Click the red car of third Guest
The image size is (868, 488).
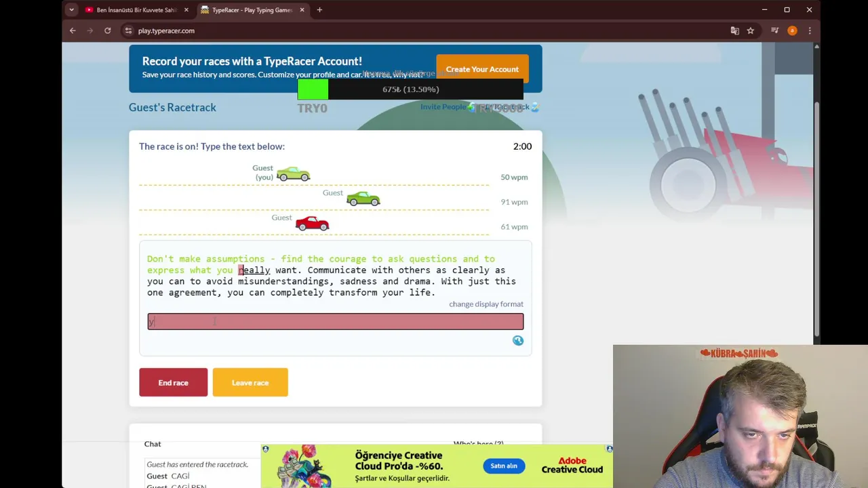pos(312,223)
